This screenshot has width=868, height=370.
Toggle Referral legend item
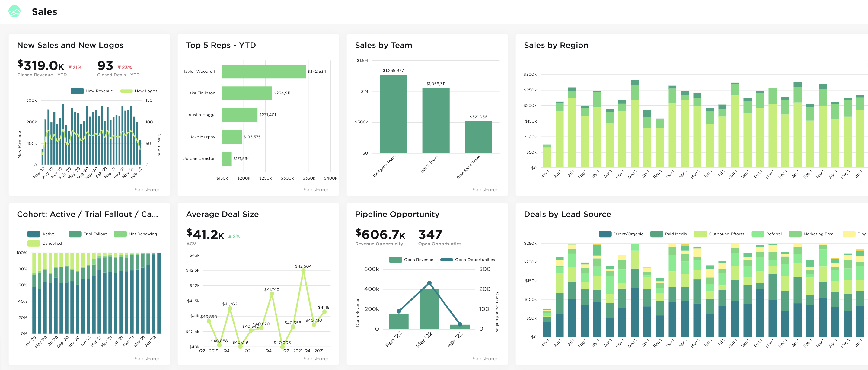click(x=758, y=234)
